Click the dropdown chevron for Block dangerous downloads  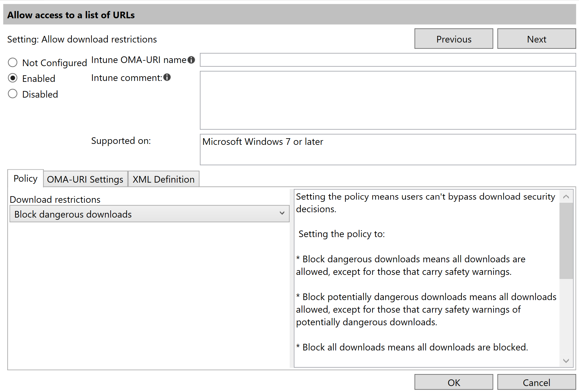point(282,213)
